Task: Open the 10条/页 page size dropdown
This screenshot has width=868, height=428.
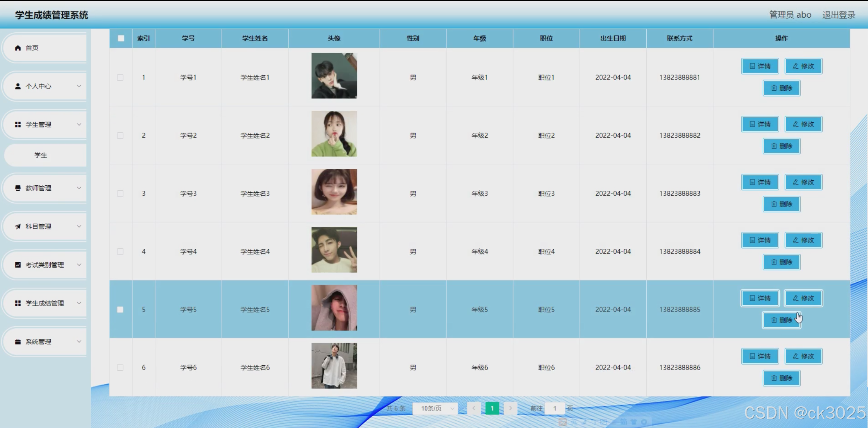Action: (435, 408)
